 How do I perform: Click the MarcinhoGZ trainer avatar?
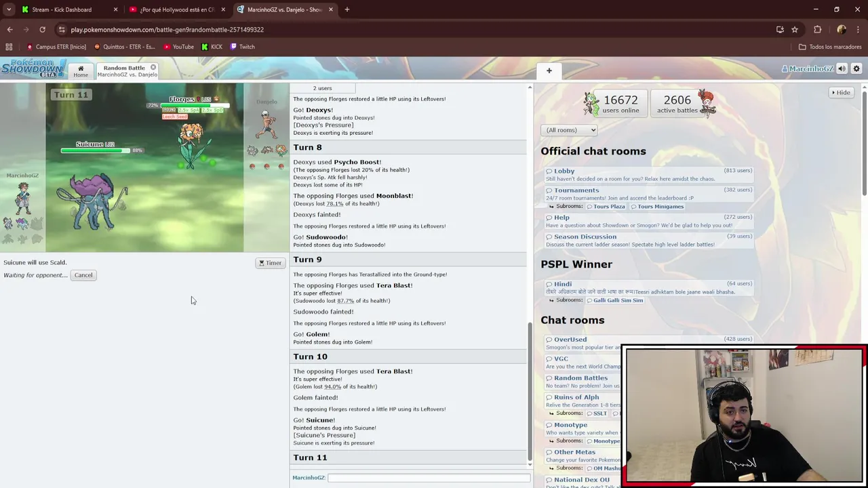[24, 198]
